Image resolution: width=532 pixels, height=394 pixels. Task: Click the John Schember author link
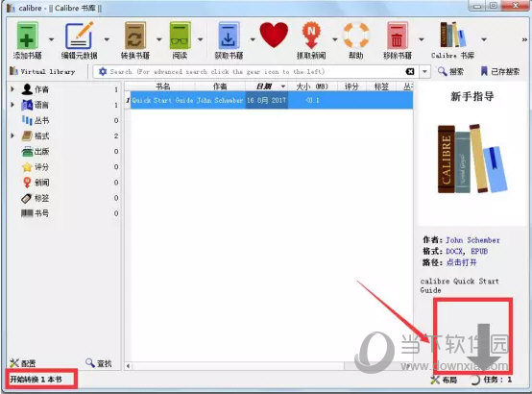tap(472, 240)
